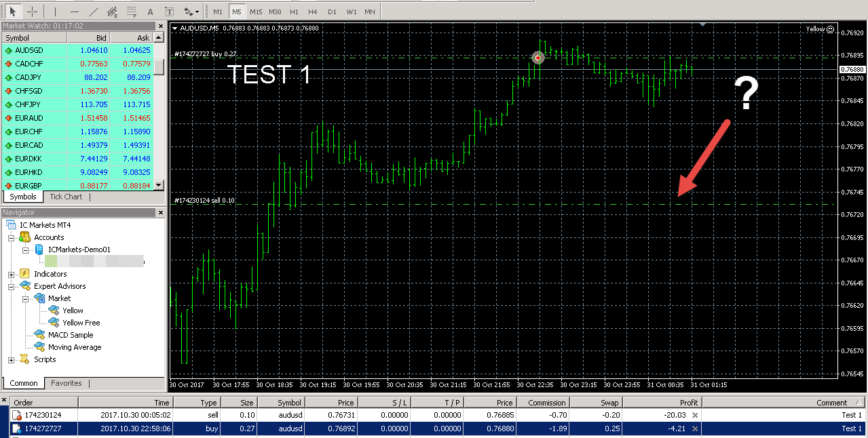
Task: Click the EURGBP symbol row
Action: pyautogui.click(x=78, y=185)
